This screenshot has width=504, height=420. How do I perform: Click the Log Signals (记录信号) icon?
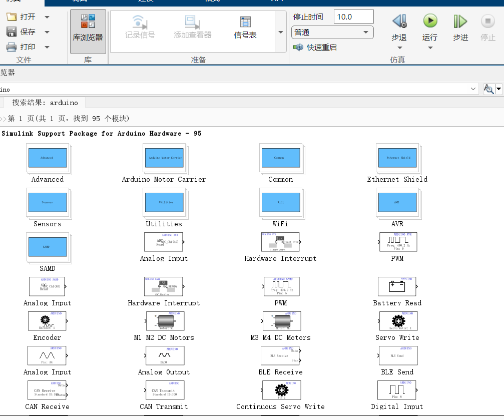pyautogui.click(x=140, y=22)
